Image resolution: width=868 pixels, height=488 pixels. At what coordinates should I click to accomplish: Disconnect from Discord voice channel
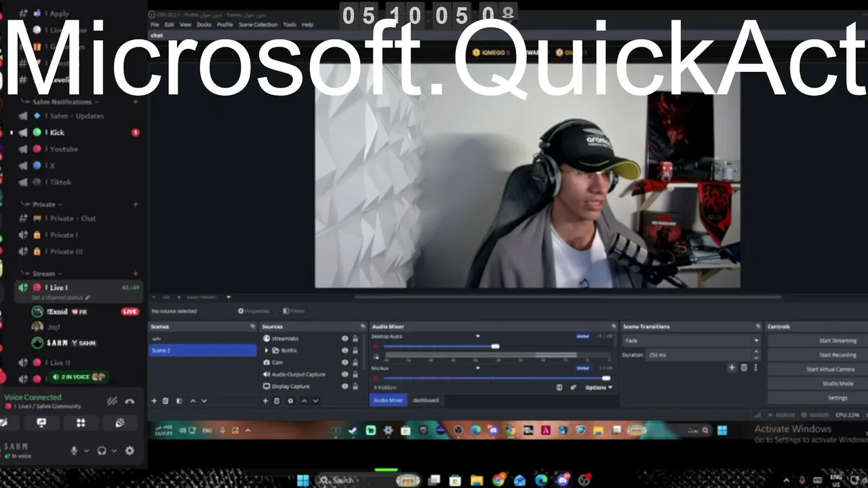130,401
